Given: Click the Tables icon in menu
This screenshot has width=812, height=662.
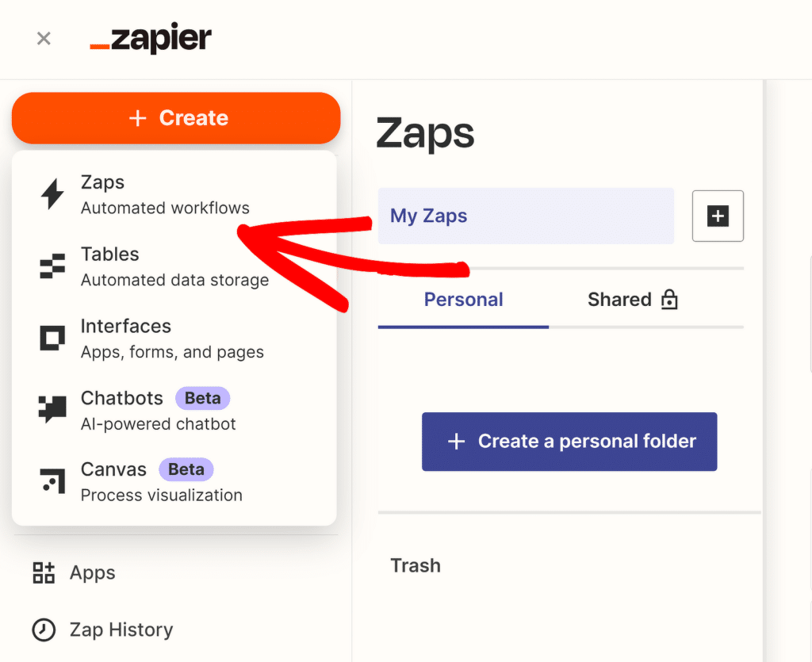Looking at the screenshot, I should (x=52, y=266).
